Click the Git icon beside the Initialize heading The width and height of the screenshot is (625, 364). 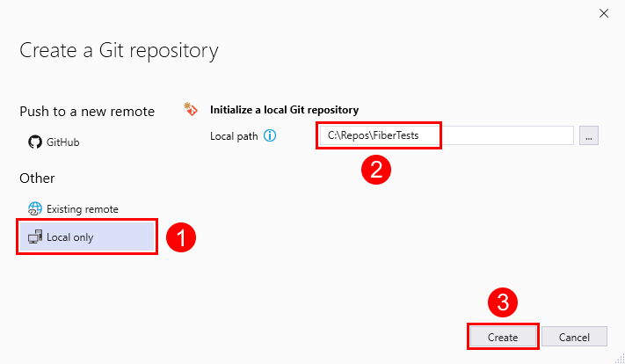point(189,109)
